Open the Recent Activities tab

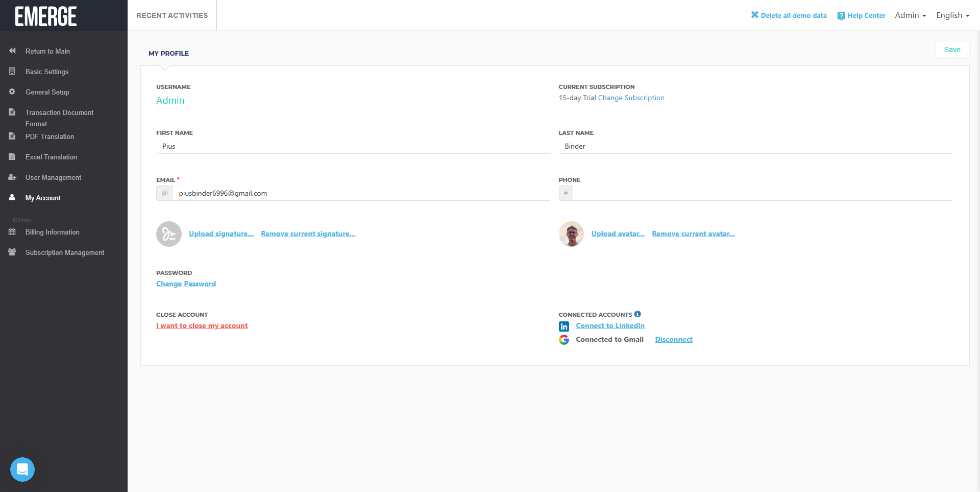tap(172, 15)
